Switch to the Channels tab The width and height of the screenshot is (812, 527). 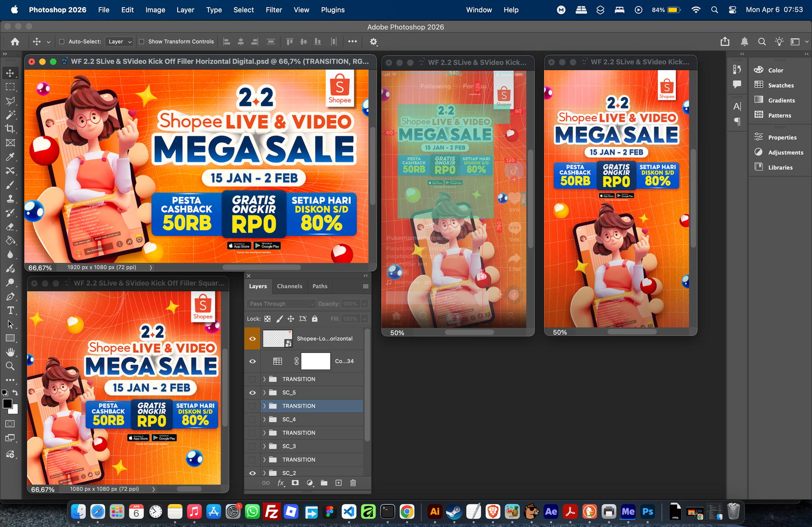click(290, 286)
